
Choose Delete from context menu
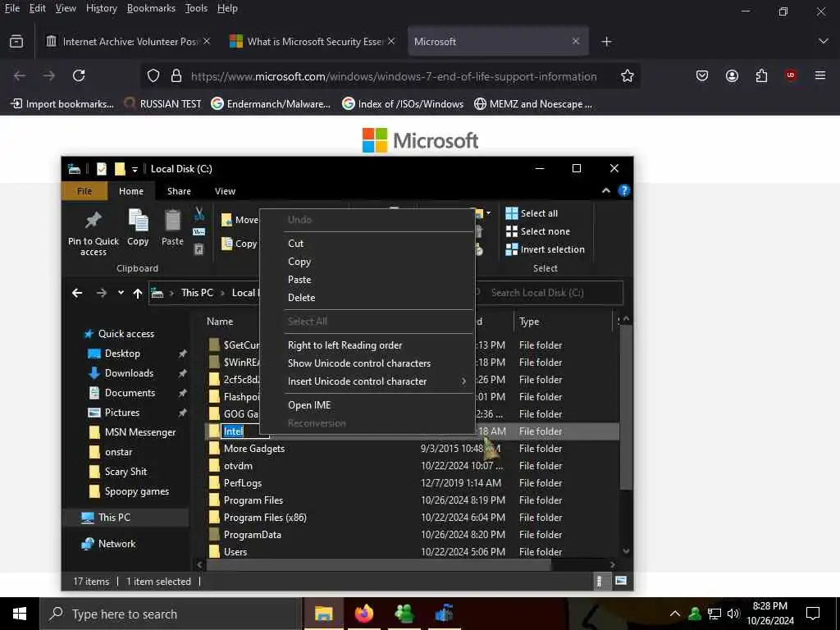(x=302, y=297)
